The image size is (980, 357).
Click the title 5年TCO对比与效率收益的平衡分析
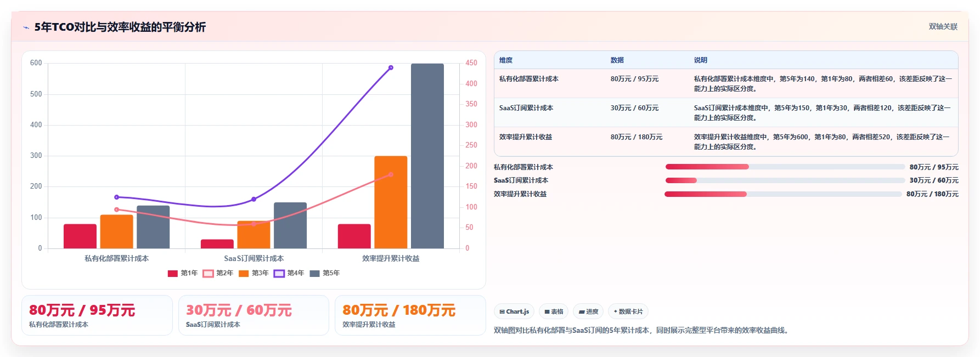pos(120,27)
